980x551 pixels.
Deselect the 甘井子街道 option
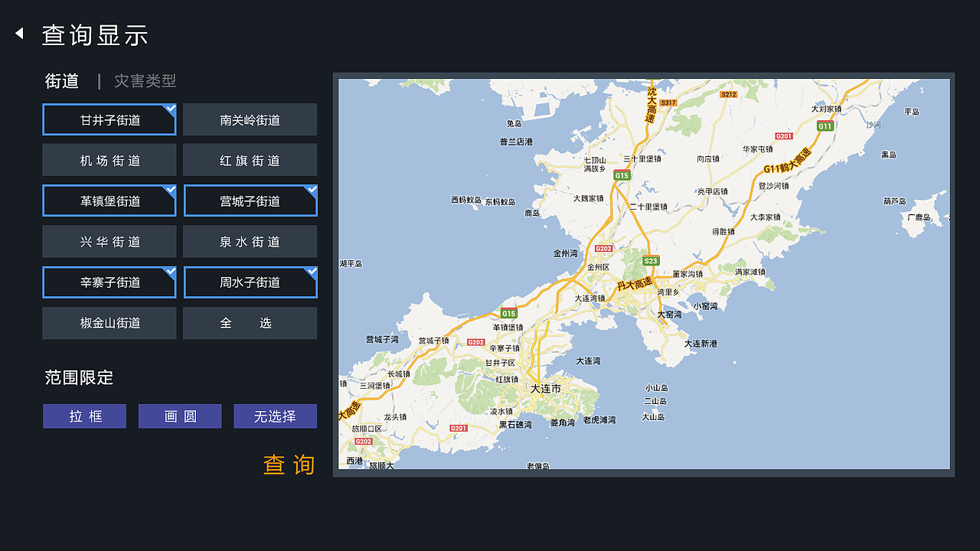click(x=109, y=120)
